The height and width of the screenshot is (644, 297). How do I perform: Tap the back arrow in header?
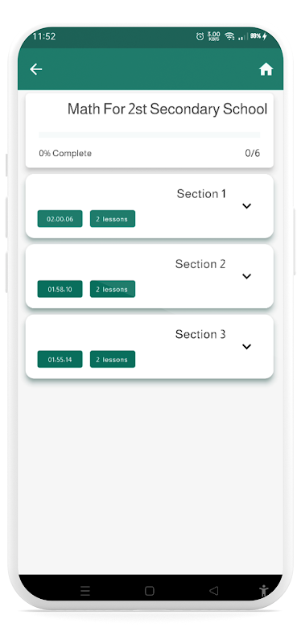point(35,69)
